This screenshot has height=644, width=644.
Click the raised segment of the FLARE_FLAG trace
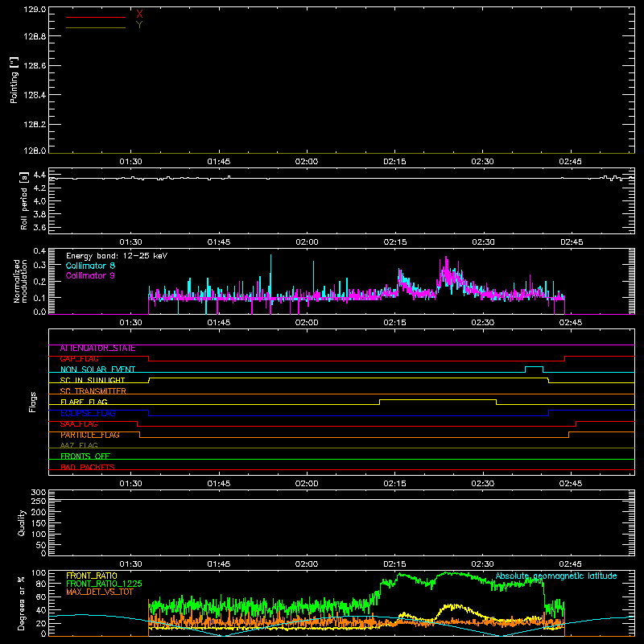coord(438,399)
